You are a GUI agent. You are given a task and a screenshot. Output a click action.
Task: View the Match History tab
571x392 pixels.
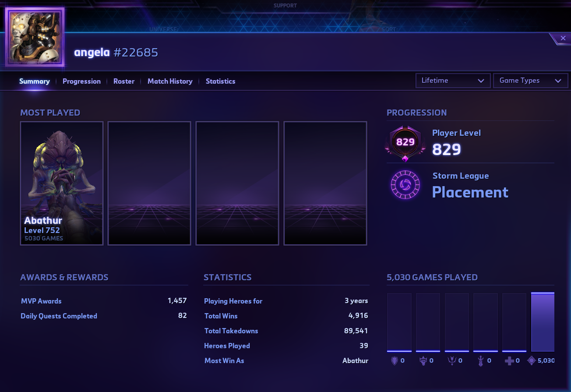point(170,81)
